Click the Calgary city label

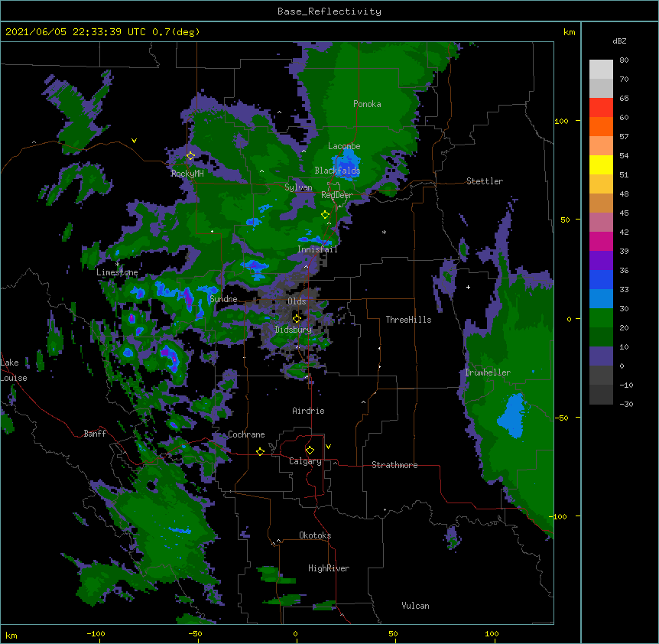tap(305, 461)
